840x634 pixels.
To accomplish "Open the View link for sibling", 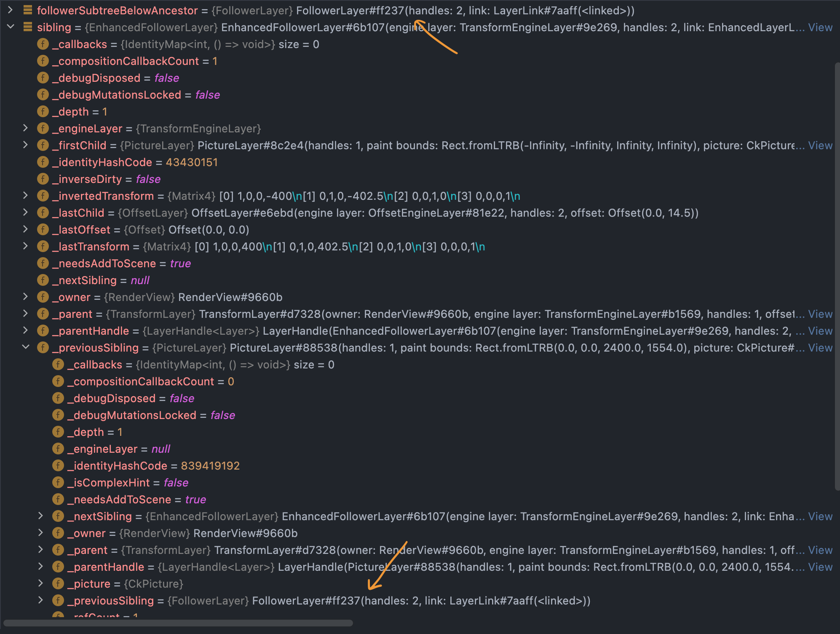I will tap(820, 27).
